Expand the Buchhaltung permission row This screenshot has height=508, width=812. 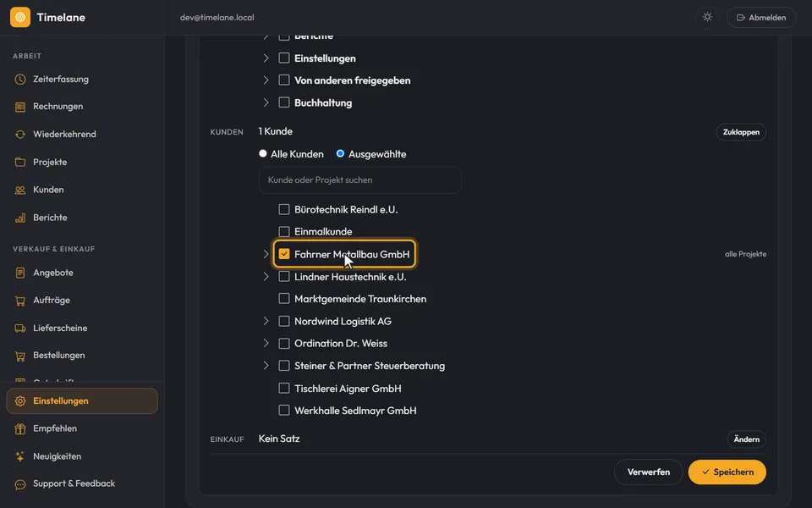pos(266,102)
